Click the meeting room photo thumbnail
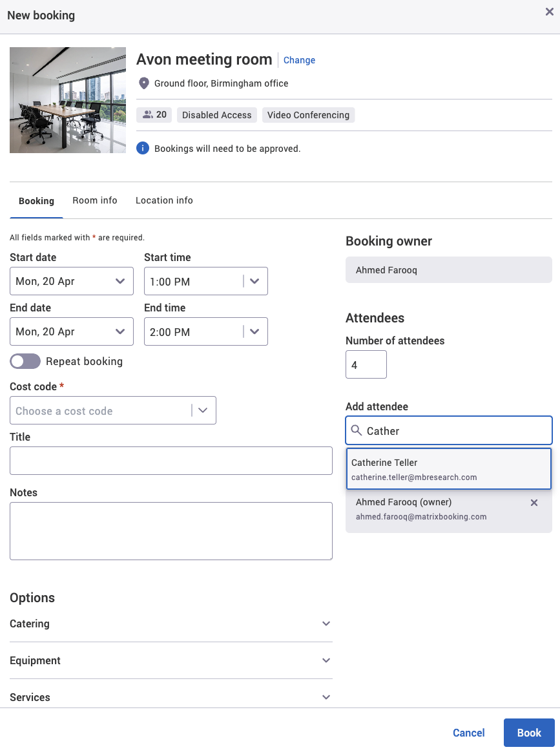Image resolution: width=560 pixels, height=754 pixels. pyautogui.click(x=68, y=100)
